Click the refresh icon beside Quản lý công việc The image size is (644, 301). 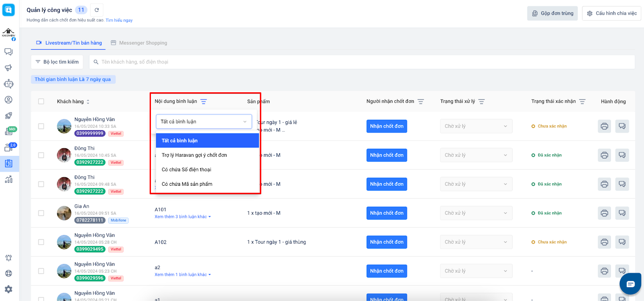click(97, 10)
